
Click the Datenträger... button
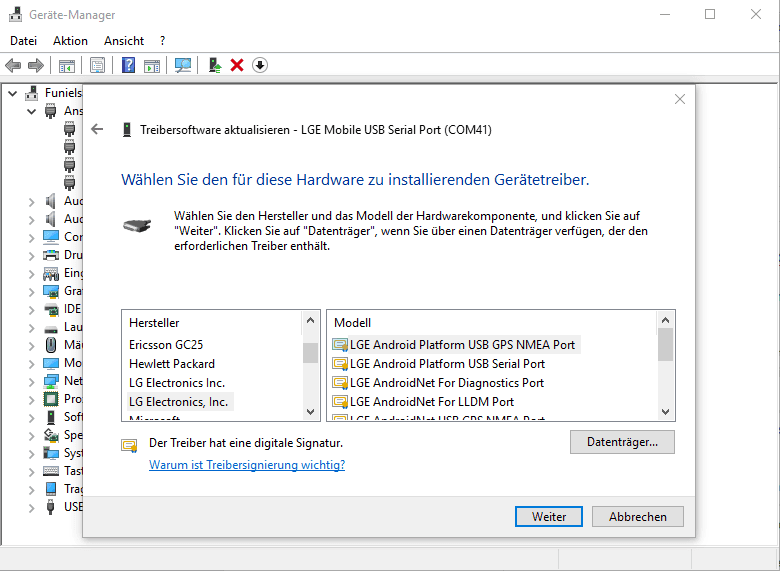622,442
